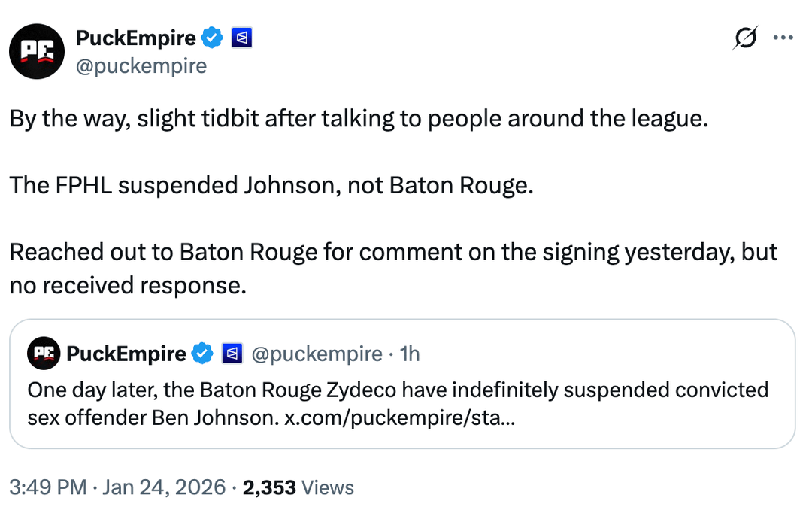Open the PuckEmpire display name link
Screen dimensions: 812x516
(135, 38)
